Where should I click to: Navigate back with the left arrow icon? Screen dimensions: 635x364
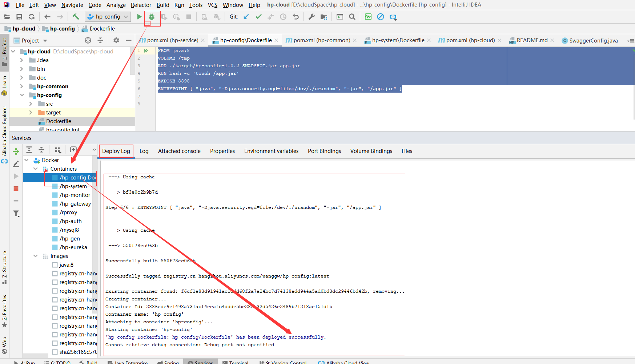[x=47, y=17]
